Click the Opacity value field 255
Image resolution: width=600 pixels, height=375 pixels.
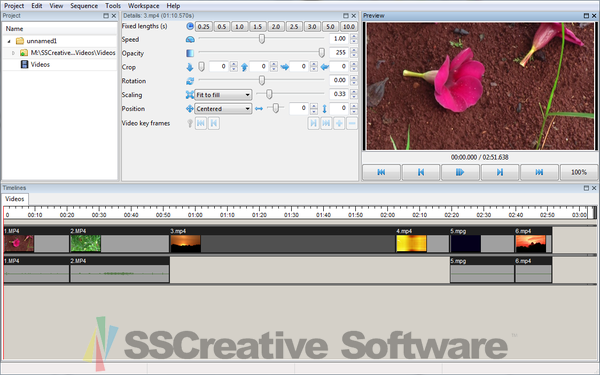click(x=339, y=52)
